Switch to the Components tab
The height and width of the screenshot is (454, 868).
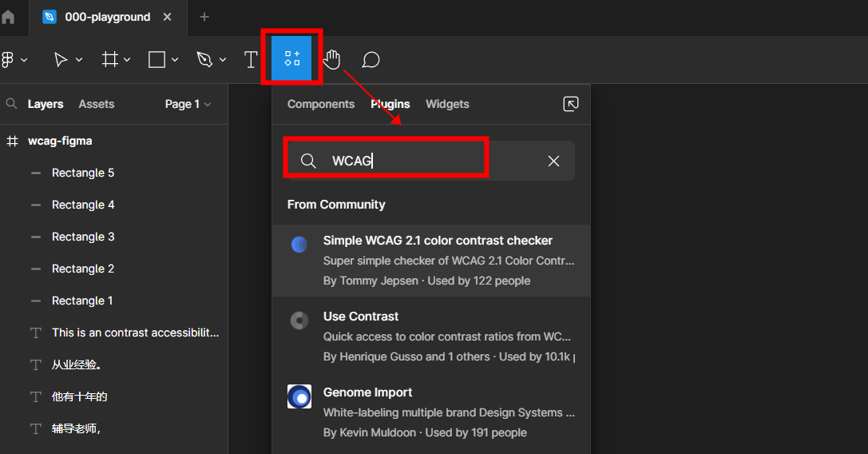[321, 104]
